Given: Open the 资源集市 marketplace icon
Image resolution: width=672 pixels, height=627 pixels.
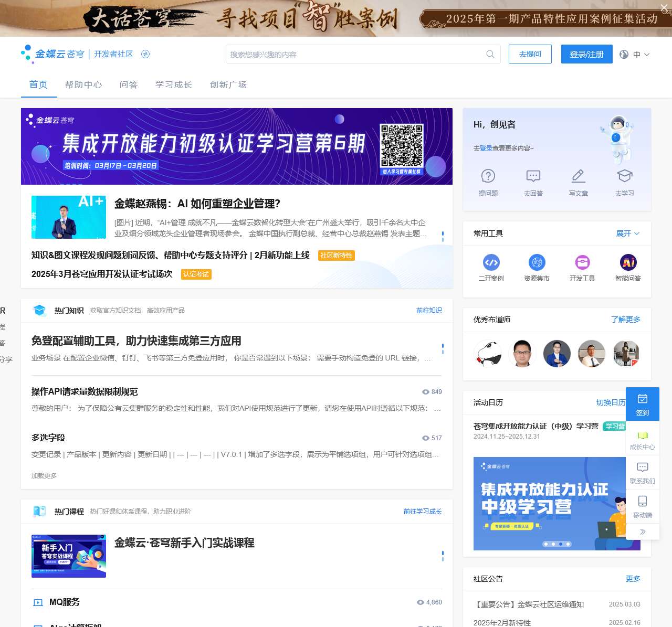Looking at the screenshot, I should tap(537, 263).
